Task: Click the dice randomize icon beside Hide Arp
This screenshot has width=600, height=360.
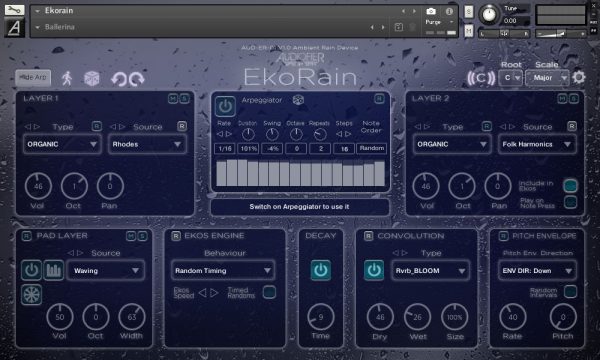Action: (x=91, y=78)
